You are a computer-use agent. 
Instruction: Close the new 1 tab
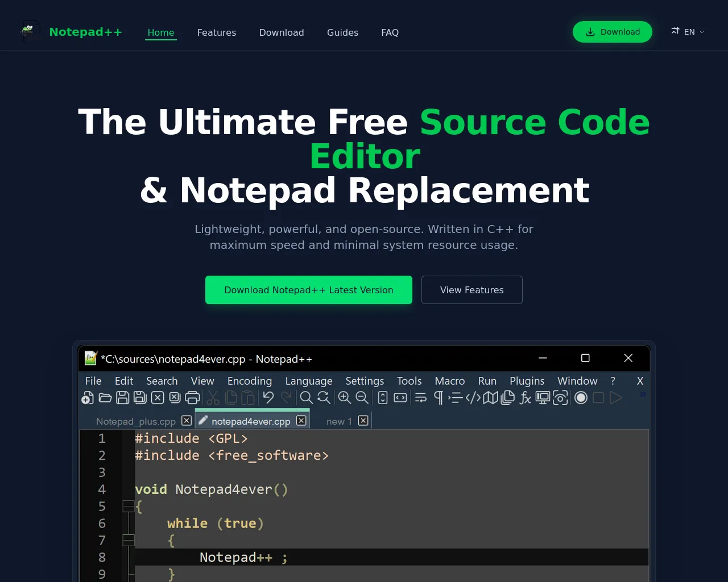pos(363,421)
